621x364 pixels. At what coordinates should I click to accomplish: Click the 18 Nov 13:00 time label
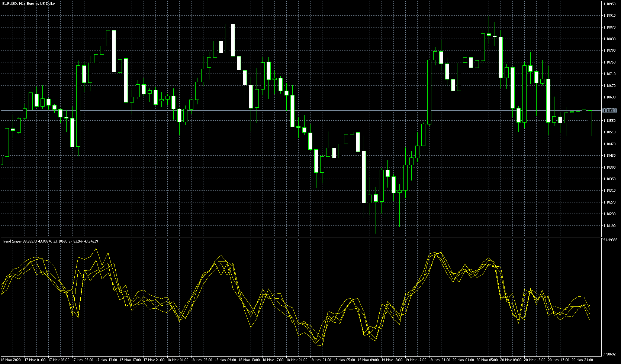coord(249,360)
